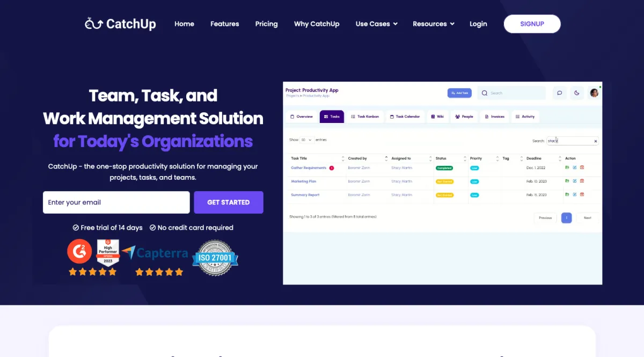Switch to the Overview tab
The image size is (644, 357).
coord(302,116)
